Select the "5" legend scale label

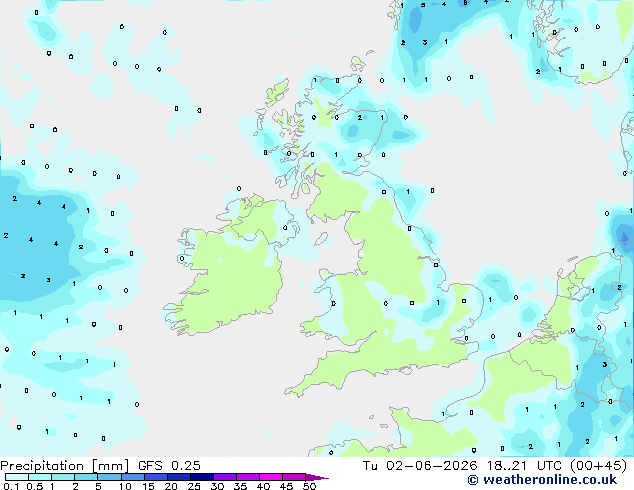point(98,486)
